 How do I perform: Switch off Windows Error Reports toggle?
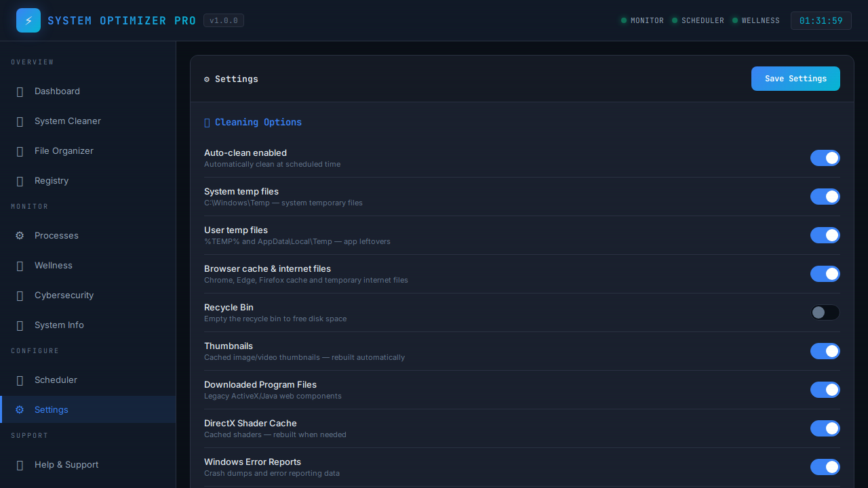[825, 467]
